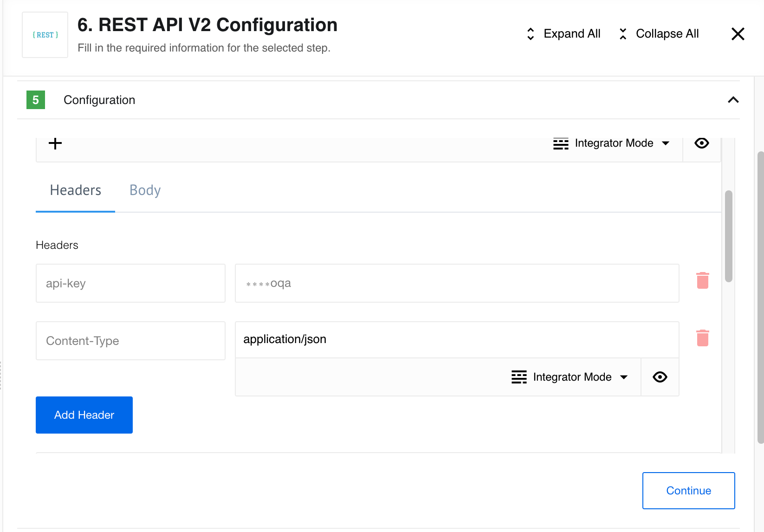
Task: Click the green step 5 badge
Action: point(36,100)
